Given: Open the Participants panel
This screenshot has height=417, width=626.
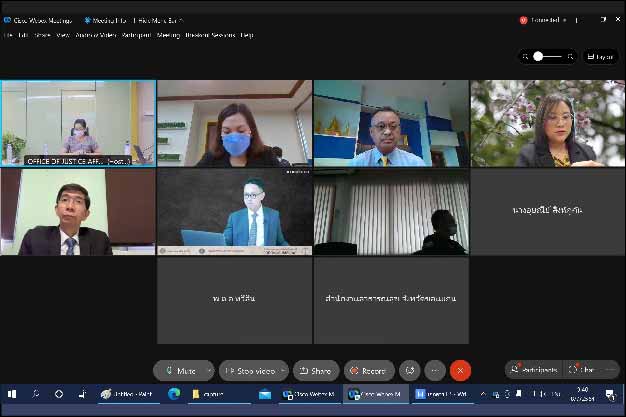Looking at the screenshot, I should (534, 370).
